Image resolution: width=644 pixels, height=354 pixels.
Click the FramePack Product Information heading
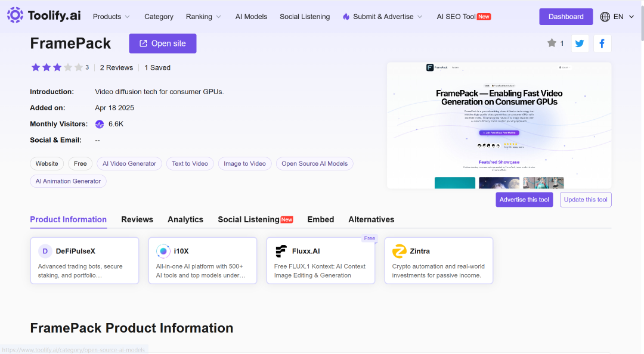pyautogui.click(x=131, y=328)
